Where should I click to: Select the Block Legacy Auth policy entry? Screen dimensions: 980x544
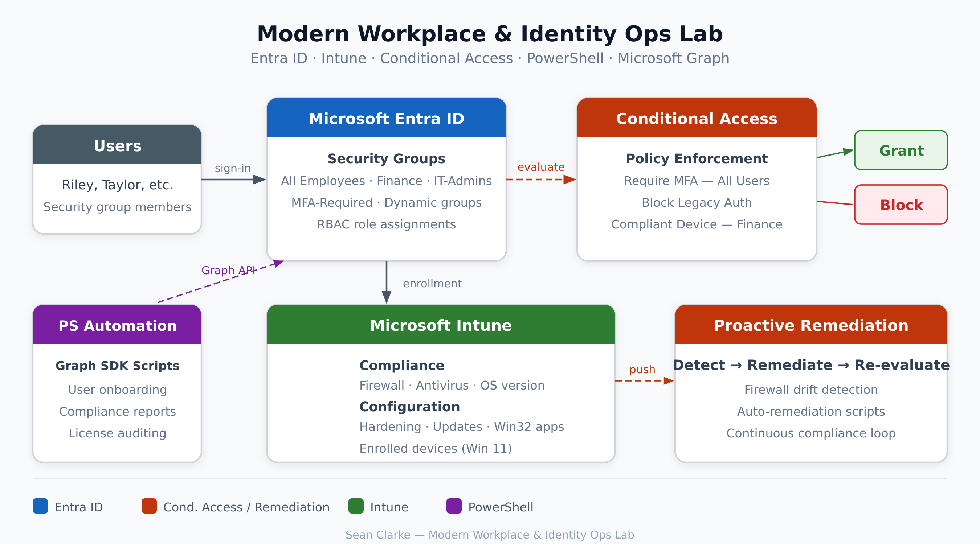[x=696, y=202]
